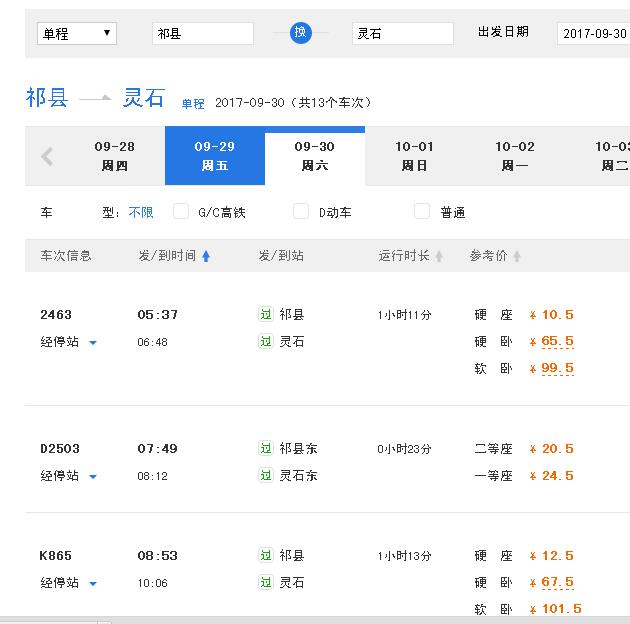Click train number K865
Screen dimensions: 630x624
click(55, 556)
